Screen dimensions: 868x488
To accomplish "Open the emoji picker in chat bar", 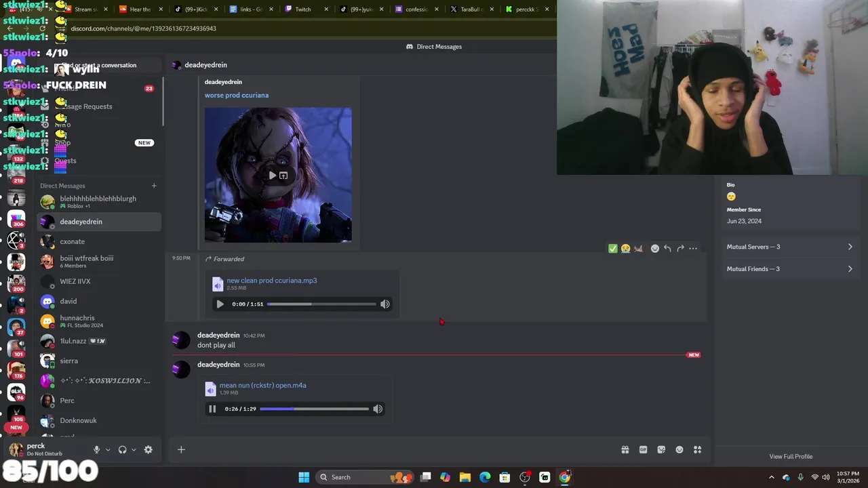I will [x=679, y=449].
